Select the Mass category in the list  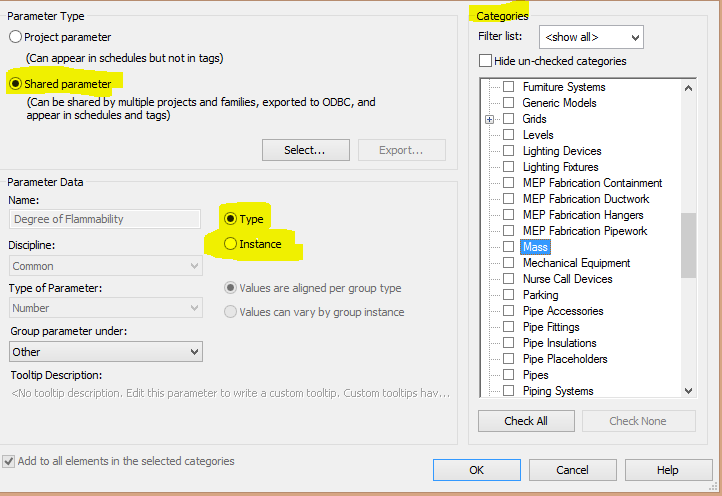click(535, 247)
